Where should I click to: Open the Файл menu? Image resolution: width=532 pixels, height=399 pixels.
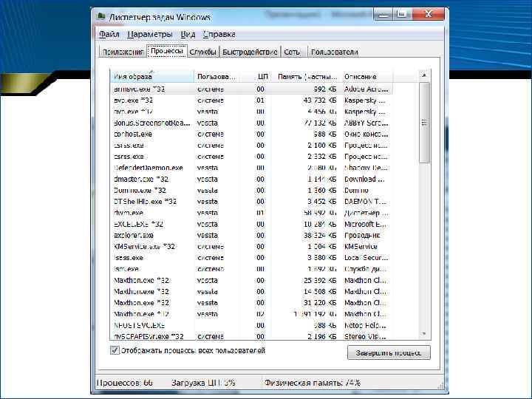point(109,34)
